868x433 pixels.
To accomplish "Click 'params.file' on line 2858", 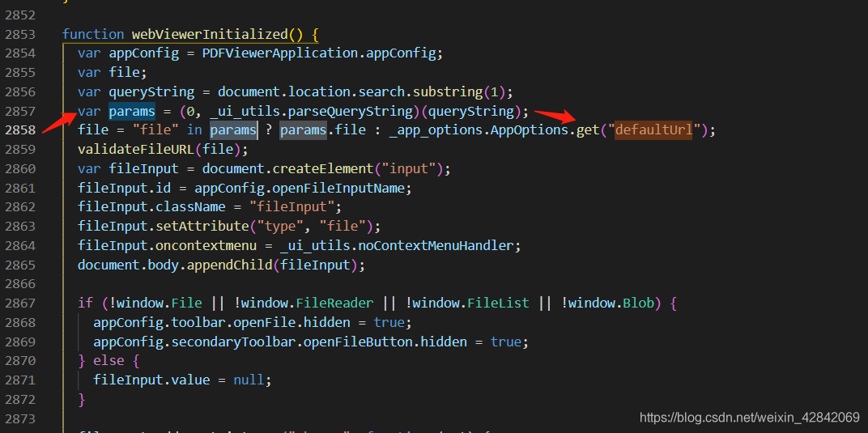I will tap(323, 130).
